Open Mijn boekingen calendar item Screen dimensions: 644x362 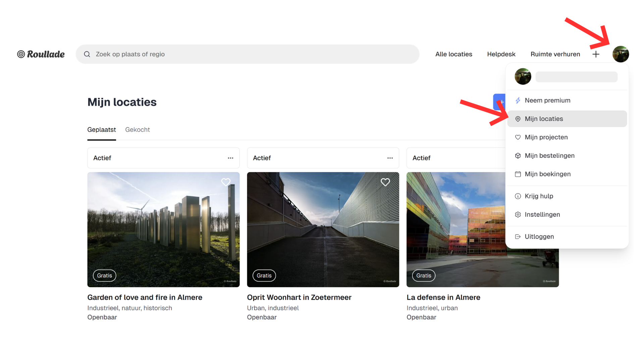click(547, 174)
